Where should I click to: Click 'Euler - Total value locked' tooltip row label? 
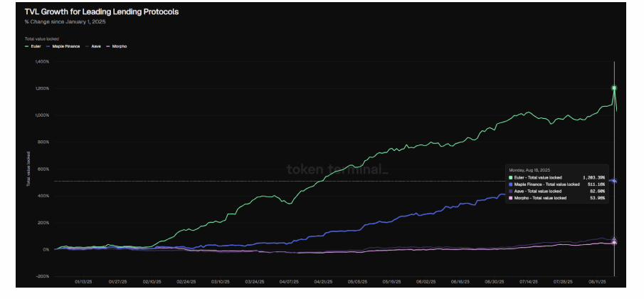click(538, 177)
